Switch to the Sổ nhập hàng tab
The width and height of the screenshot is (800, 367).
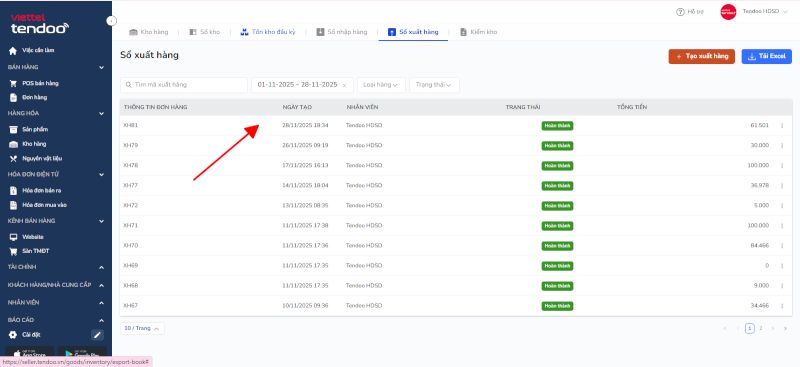coord(342,32)
